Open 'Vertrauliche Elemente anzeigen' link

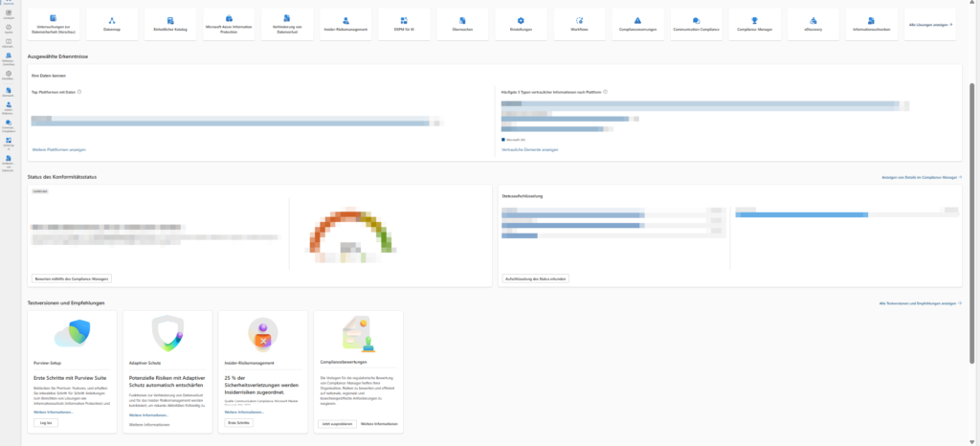click(x=529, y=149)
